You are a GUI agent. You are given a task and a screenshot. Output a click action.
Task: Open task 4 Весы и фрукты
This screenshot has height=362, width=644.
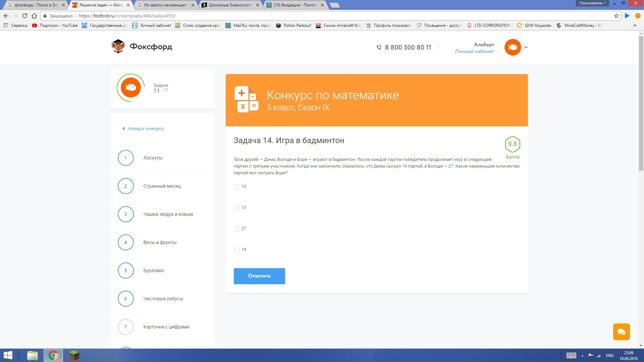(162, 242)
